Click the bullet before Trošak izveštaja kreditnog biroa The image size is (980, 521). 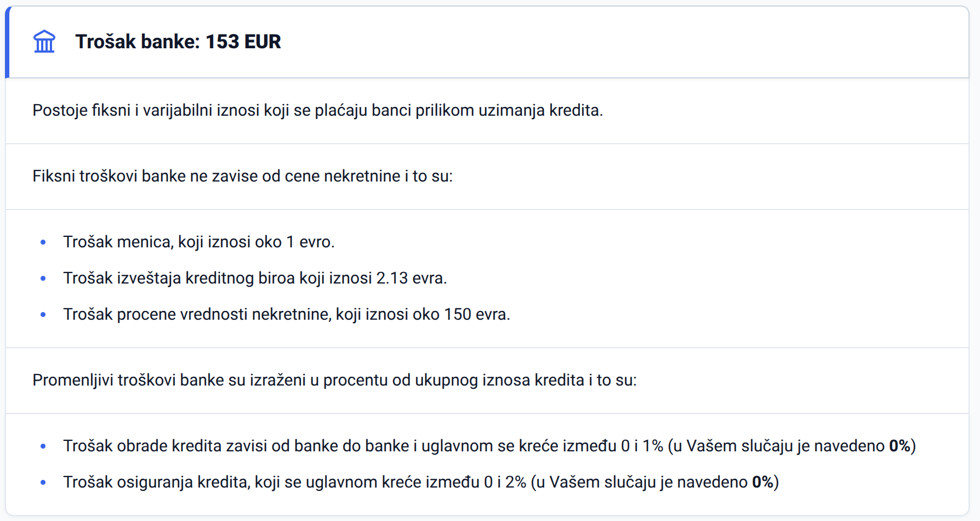tap(43, 278)
